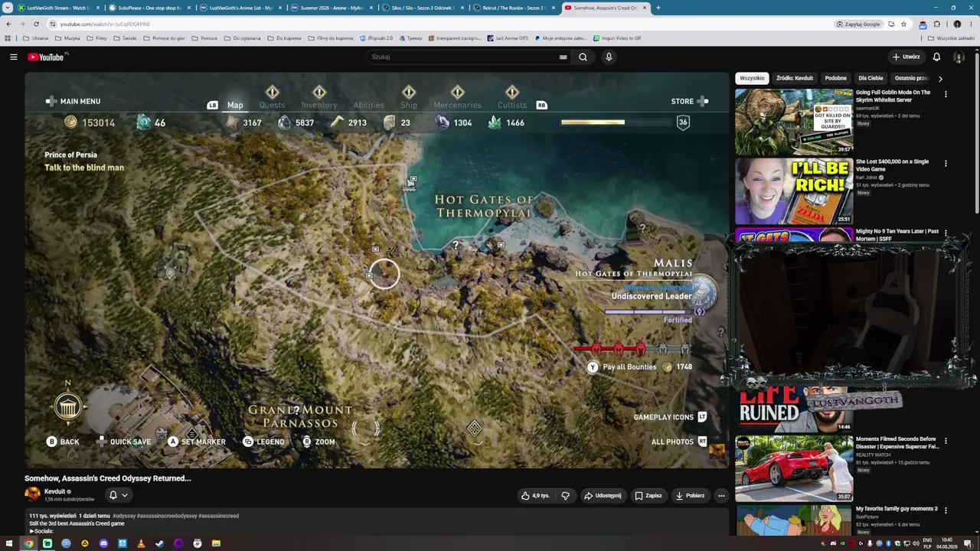Open File Explorer from the taskbar
The height and width of the screenshot is (551, 980).
216,543
